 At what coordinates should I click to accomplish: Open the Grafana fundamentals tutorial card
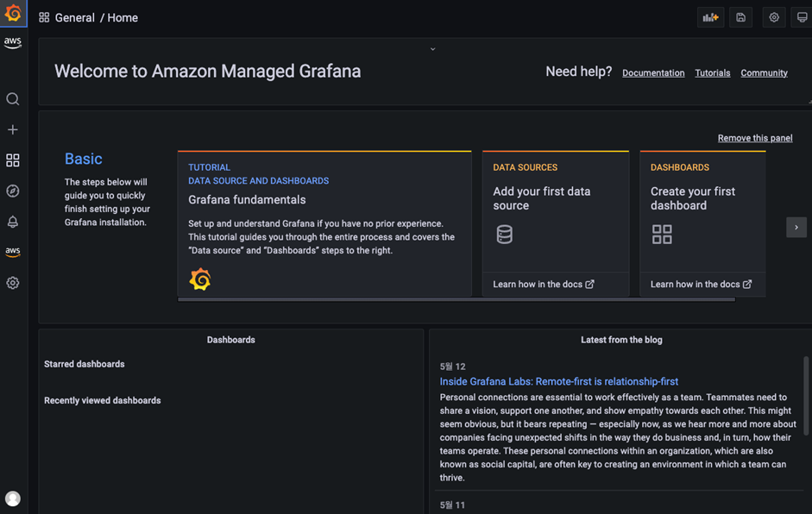pos(324,223)
